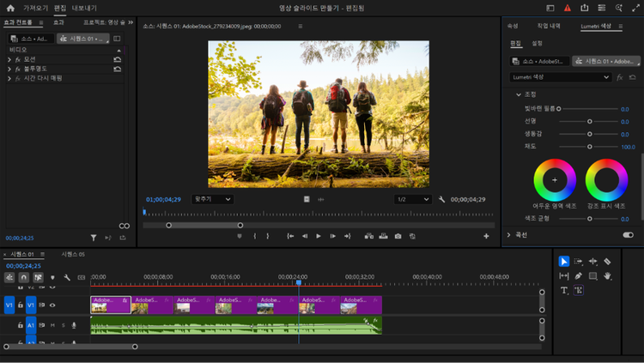Toggle the V1 track lock

20,305
